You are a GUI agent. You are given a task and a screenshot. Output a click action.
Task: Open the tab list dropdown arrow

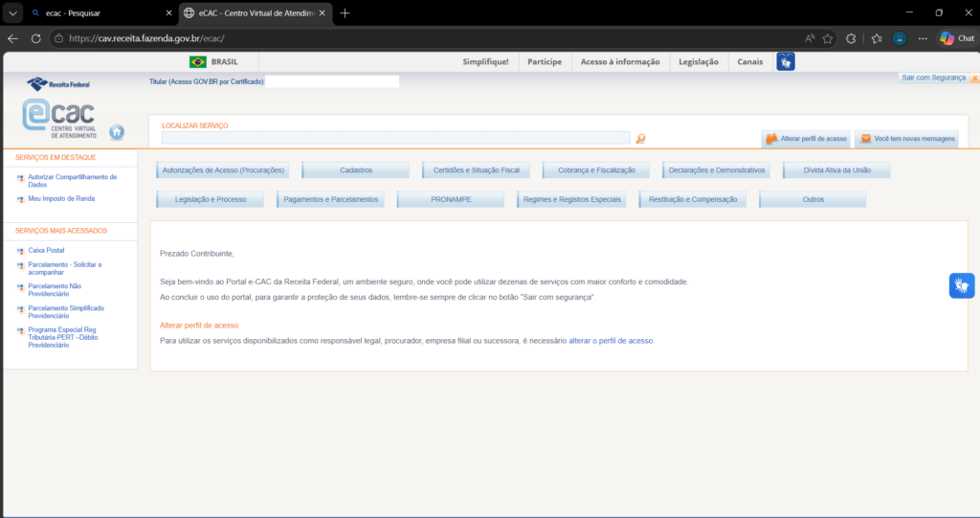(x=12, y=13)
